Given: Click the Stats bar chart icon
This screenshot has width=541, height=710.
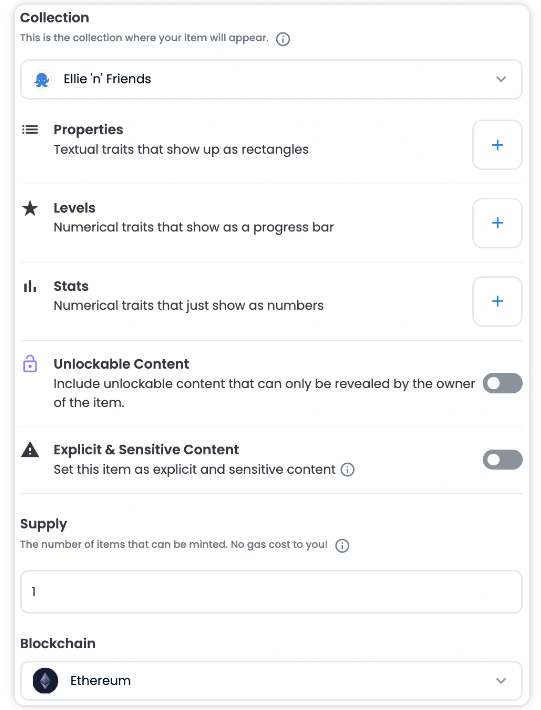Looking at the screenshot, I should click(30, 286).
